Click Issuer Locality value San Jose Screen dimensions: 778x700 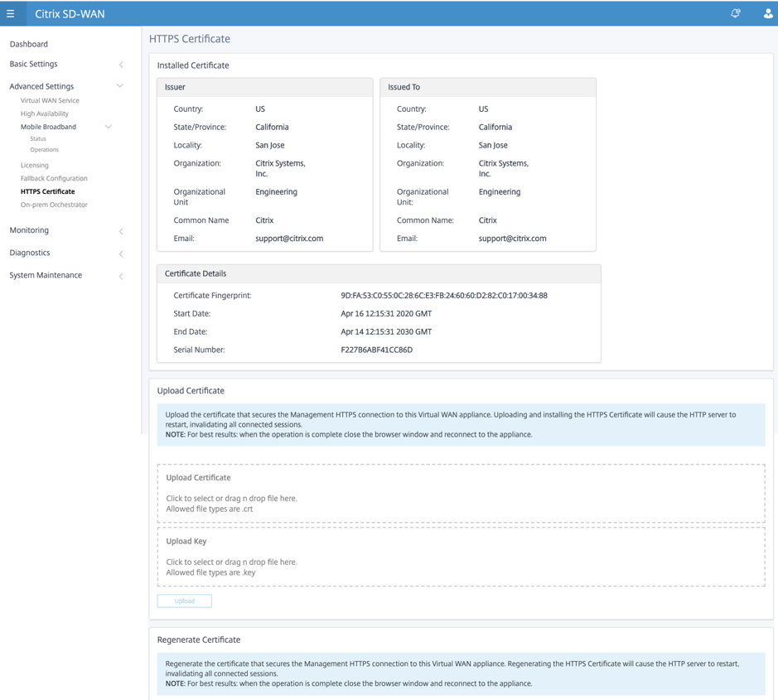[270, 145]
